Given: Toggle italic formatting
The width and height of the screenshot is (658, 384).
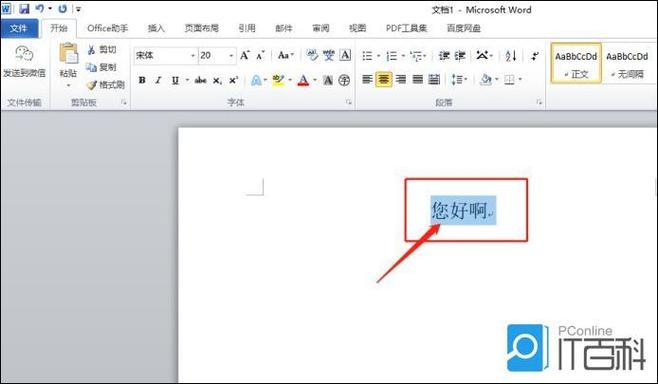Looking at the screenshot, I should click(x=158, y=80).
